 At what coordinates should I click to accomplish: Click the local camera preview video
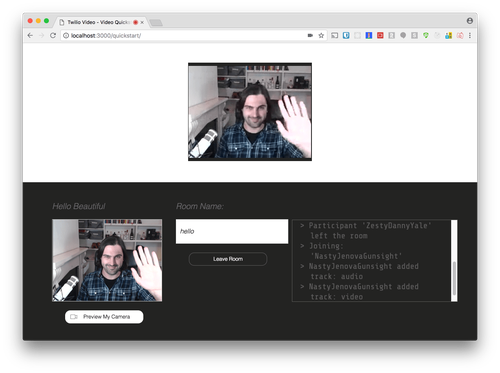[x=107, y=260]
